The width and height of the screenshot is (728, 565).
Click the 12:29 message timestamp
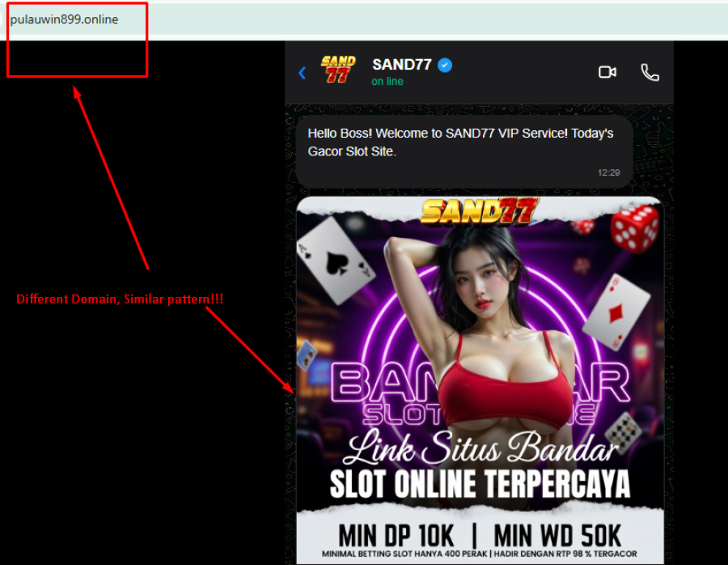(x=608, y=173)
